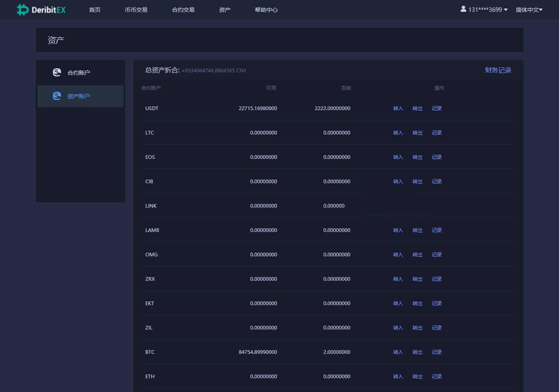Click 转入 for the ZIL row
The height and width of the screenshot is (392, 559).
click(398, 328)
